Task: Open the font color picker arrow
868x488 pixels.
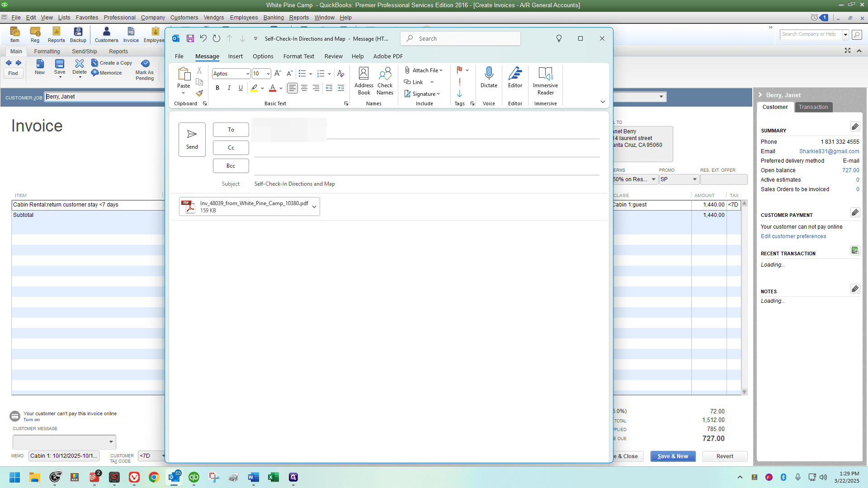Action: [281, 88]
